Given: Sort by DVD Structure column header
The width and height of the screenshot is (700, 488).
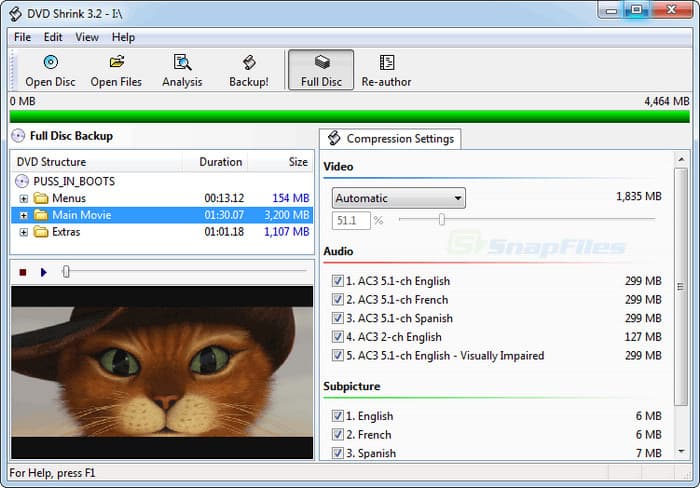Looking at the screenshot, I should click(x=96, y=162).
